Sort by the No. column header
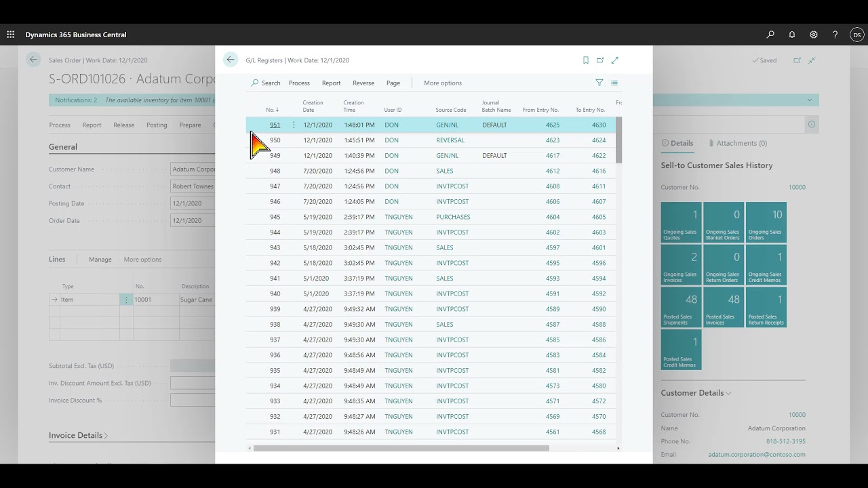 pyautogui.click(x=272, y=110)
